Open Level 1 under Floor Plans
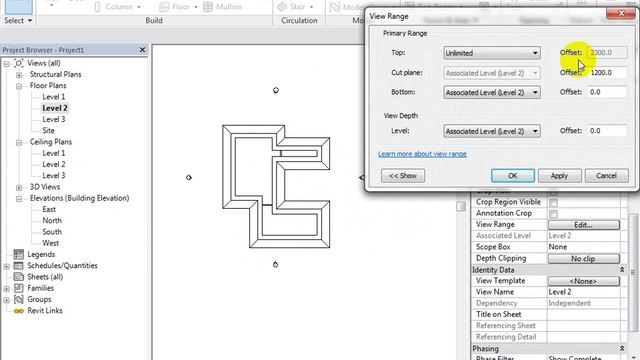This screenshot has width=640, height=360. pos(53,97)
